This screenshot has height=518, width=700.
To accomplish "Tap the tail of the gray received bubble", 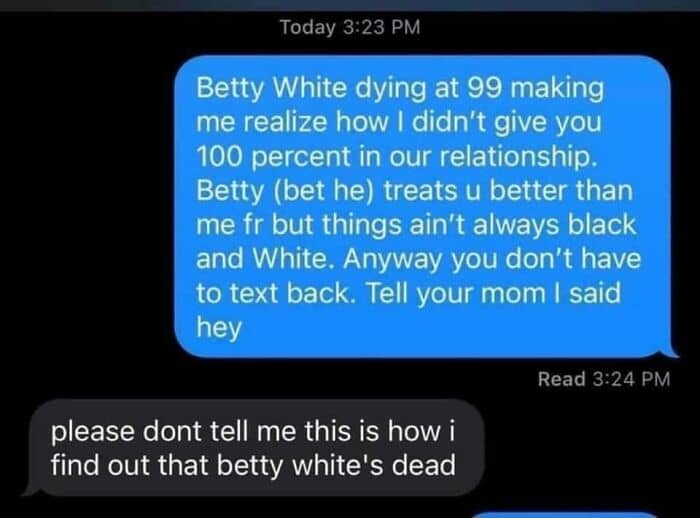I will pos(30,490).
